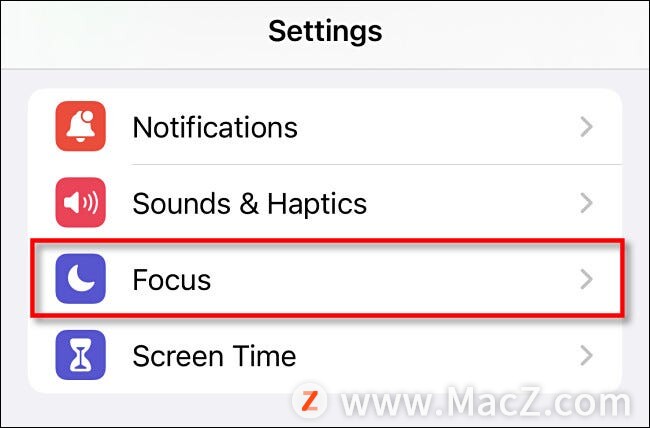Image resolution: width=650 pixels, height=428 pixels.
Task: Expand Focus using its right chevron
Action: pyautogui.click(x=586, y=279)
